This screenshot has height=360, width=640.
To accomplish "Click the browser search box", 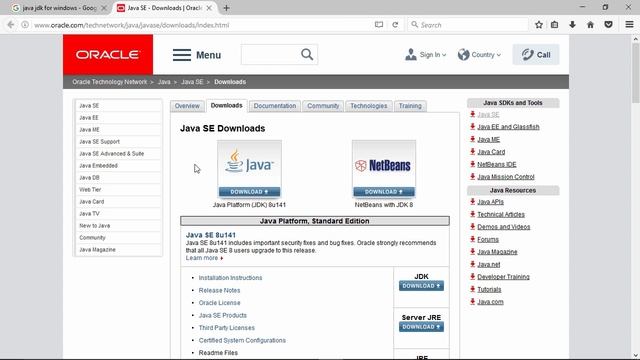I will coord(468,25).
